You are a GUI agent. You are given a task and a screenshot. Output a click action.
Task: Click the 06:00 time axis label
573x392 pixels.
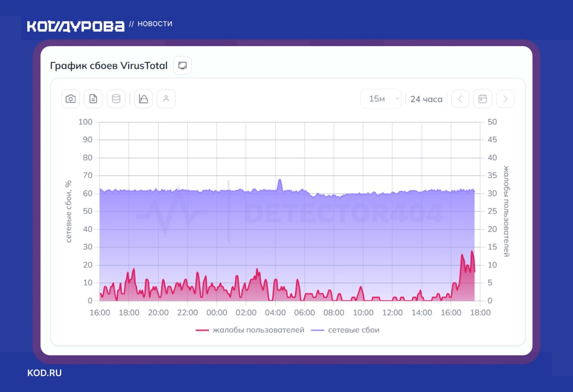click(x=305, y=313)
